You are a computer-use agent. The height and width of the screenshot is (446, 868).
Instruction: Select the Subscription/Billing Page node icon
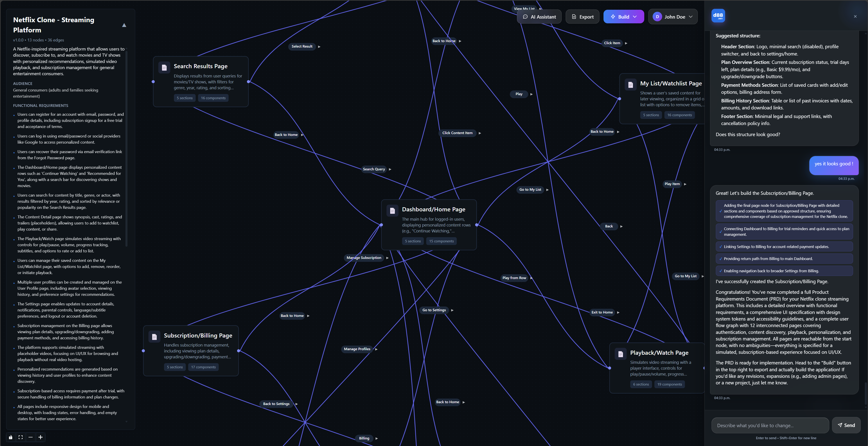[x=154, y=337]
